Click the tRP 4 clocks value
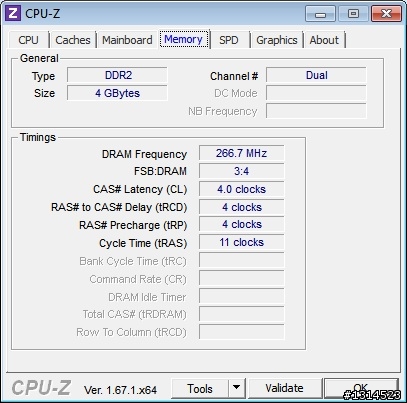This screenshot has width=407, height=403. 242,224
